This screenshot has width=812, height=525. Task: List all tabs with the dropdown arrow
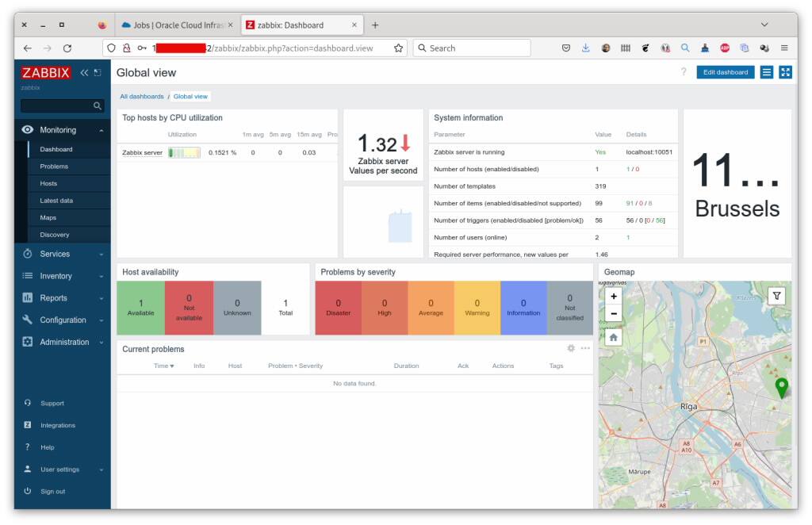[764, 25]
